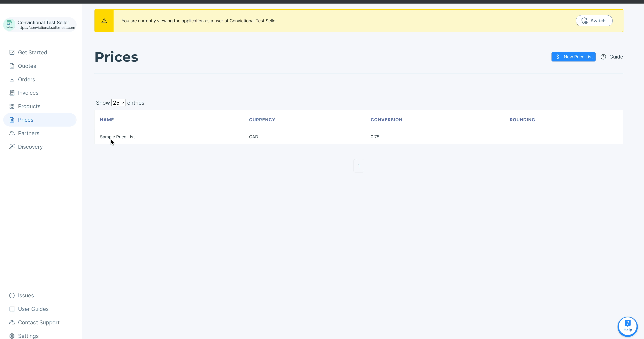Click the 0.75 conversion value
The width and height of the screenshot is (644, 339).
click(x=375, y=137)
